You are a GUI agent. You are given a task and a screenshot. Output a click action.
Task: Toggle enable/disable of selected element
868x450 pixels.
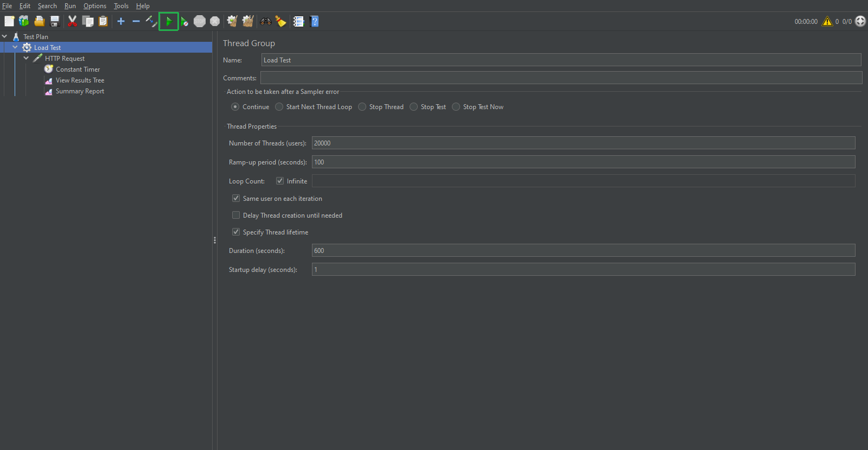(x=151, y=21)
